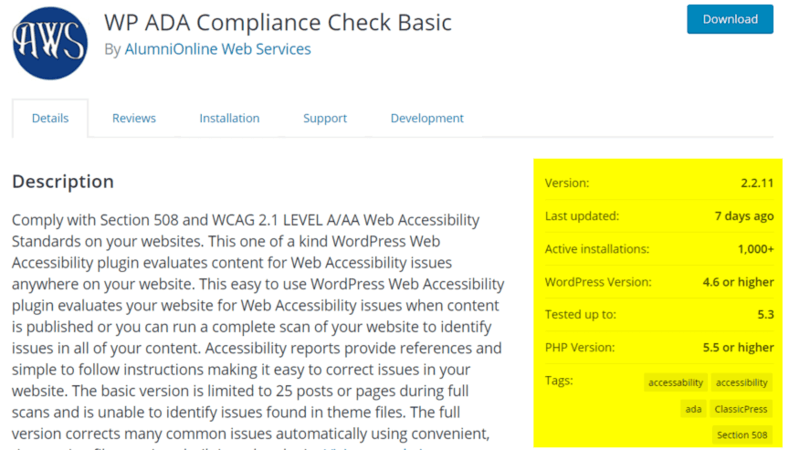789x450 pixels.
Task: Open the Reviews tab
Action: (134, 118)
